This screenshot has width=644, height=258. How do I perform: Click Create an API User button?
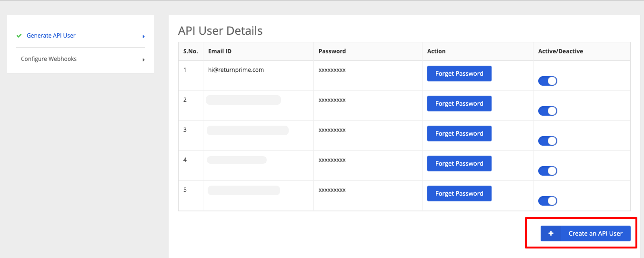click(x=585, y=234)
